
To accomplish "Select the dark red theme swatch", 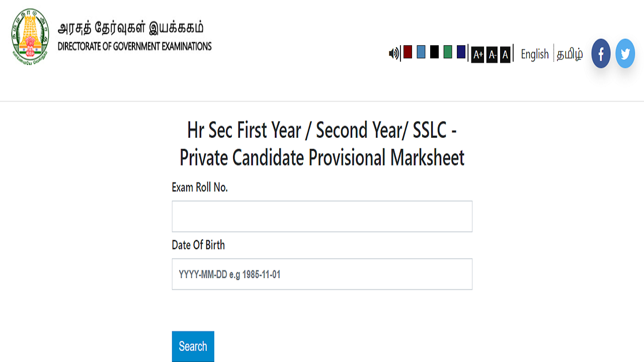I will click(x=408, y=52).
